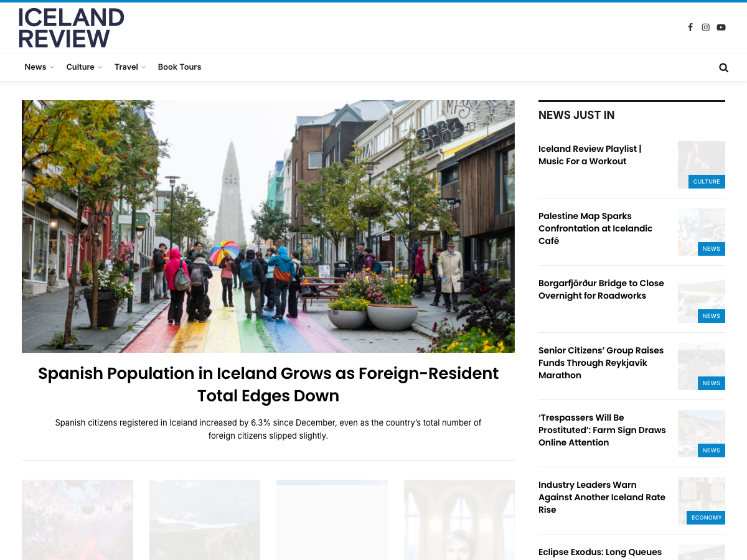Click News tag on Palestine Map thumbnail
Screen dimensions: 747x560
pyautogui.click(x=712, y=249)
